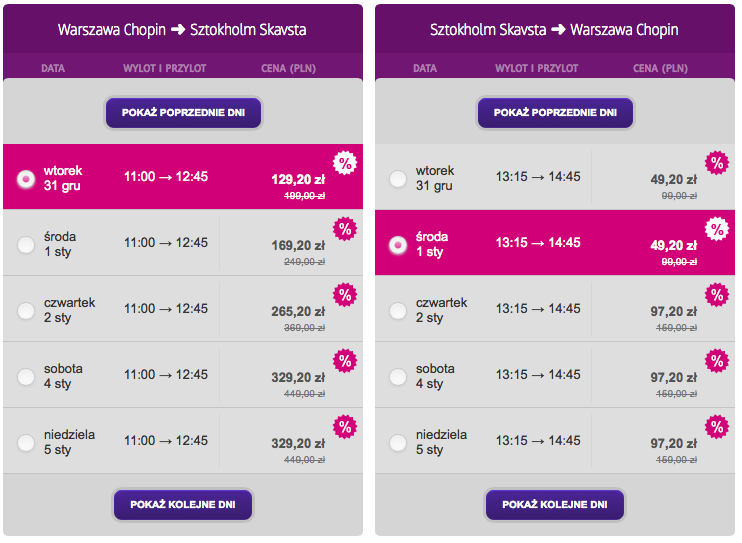Click percent badge on 265,20 zł flight
Image resolution: width=742 pixels, height=543 pixels.
coord(345,295)
